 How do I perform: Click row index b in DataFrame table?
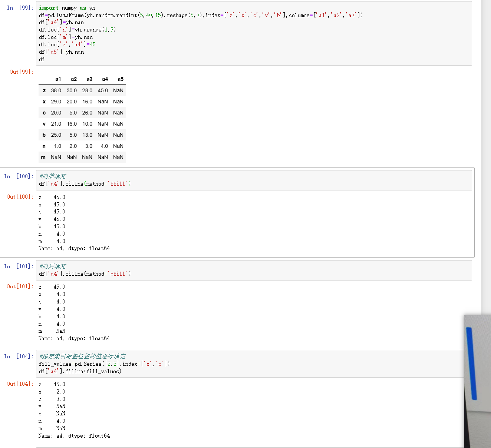tap(44, 135)
